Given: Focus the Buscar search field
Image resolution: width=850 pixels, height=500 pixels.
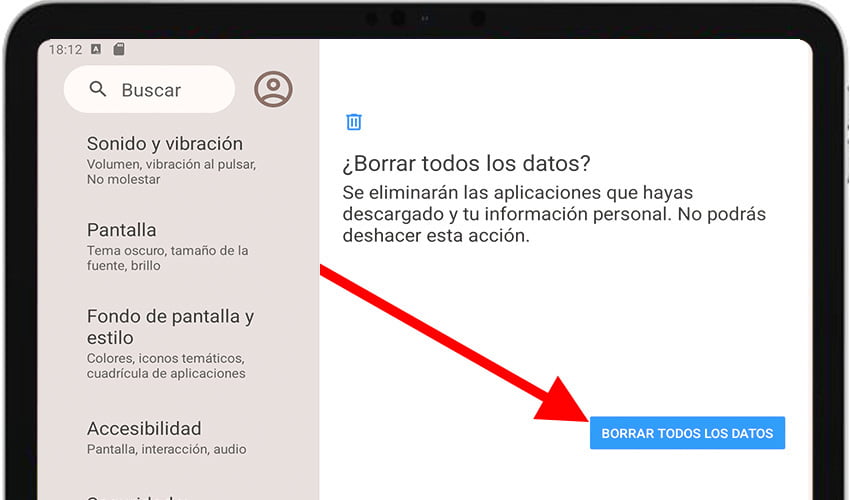Looking at the screenshot, I should [150, 89].
